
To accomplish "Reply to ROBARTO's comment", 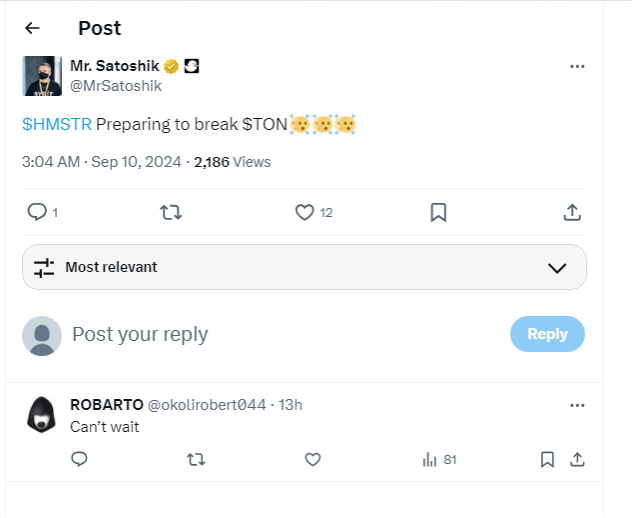I will coord(80,459).
